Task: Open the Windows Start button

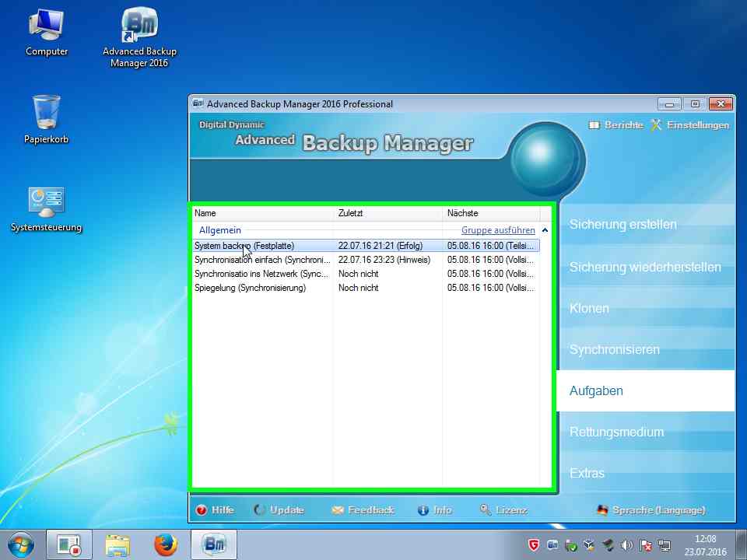Action: (20, 544)
